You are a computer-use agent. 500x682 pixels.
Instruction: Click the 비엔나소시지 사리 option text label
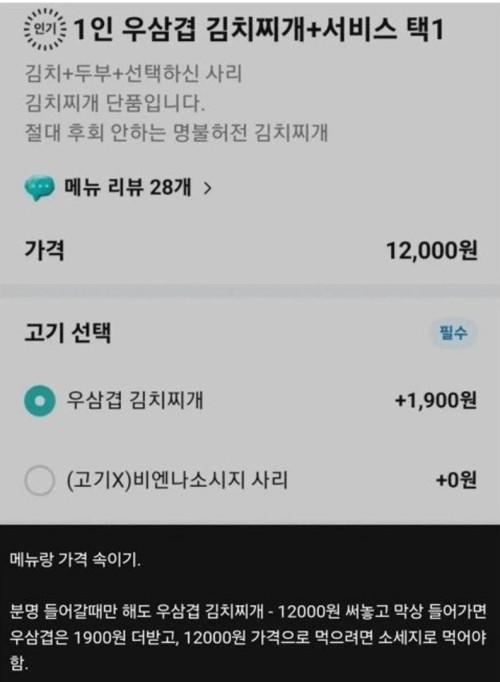point(177,480)
